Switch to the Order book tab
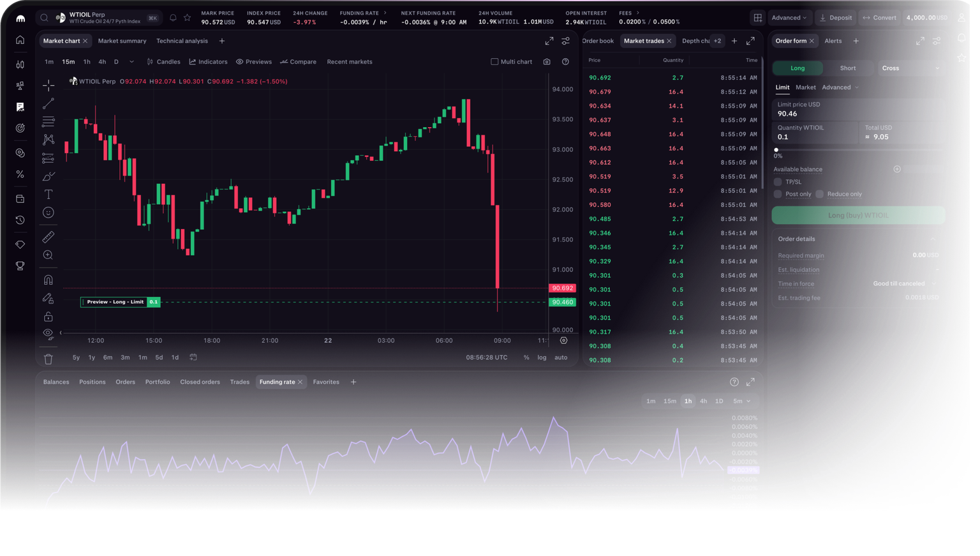980x556 pixels. pyautogui.click(x=598, y=41)
